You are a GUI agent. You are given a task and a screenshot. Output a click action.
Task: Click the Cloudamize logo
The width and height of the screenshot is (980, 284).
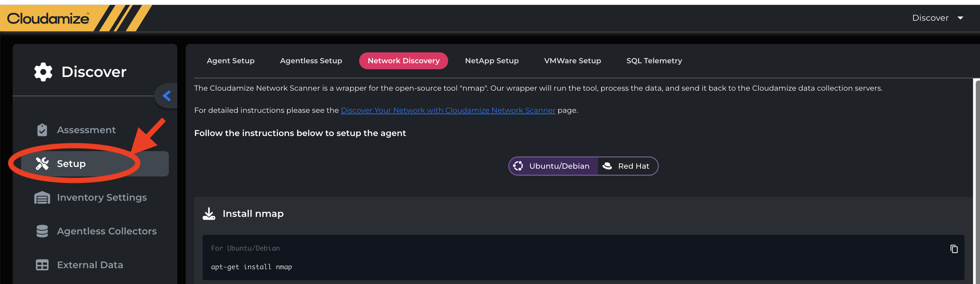(48, 18)
